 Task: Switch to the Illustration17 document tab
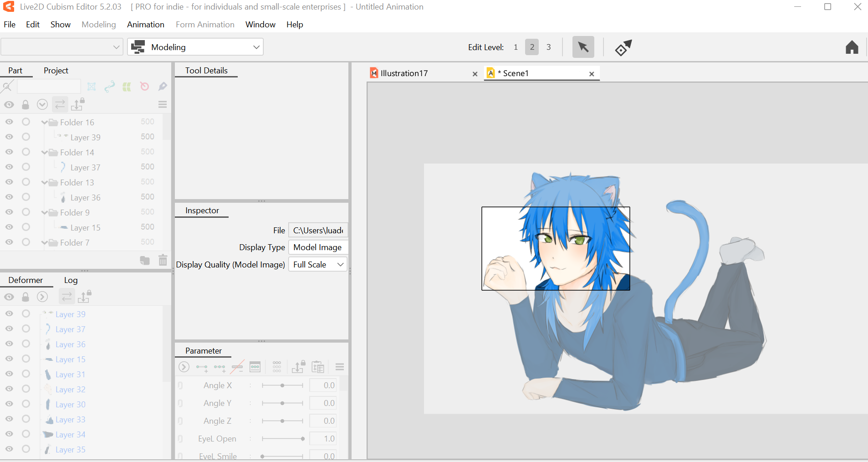(404, 73)
